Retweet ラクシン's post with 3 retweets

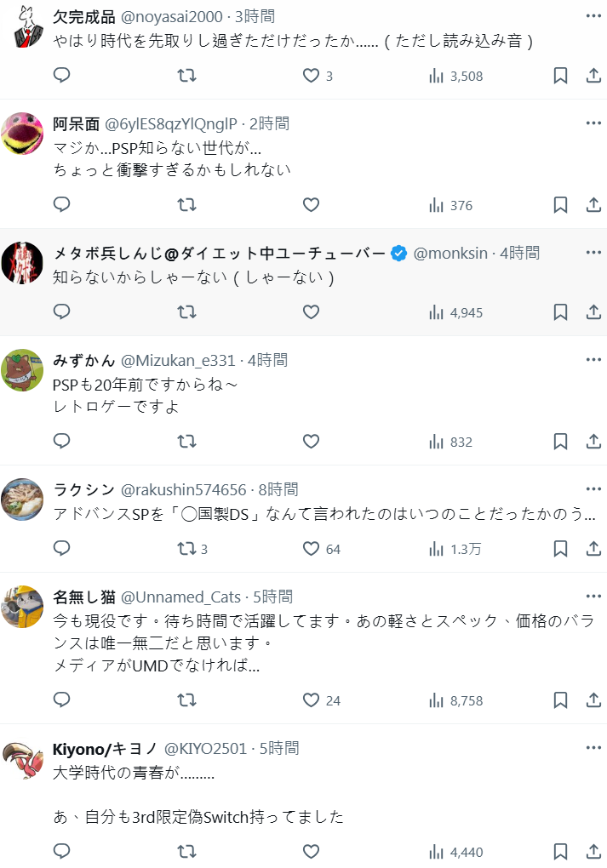pyautogui.click(x=186, y=549)
